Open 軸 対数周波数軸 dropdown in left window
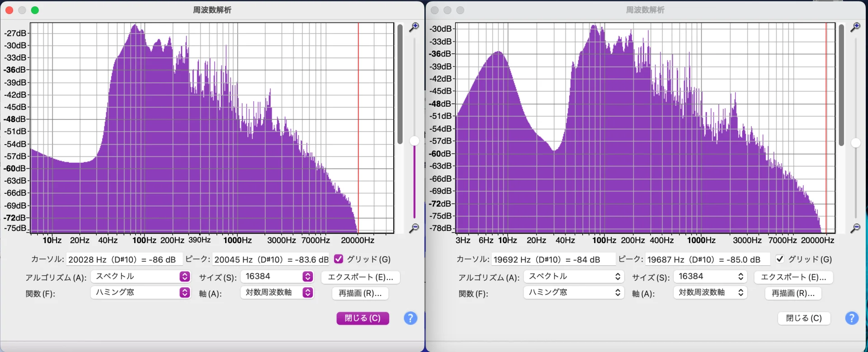 point(277,292)
